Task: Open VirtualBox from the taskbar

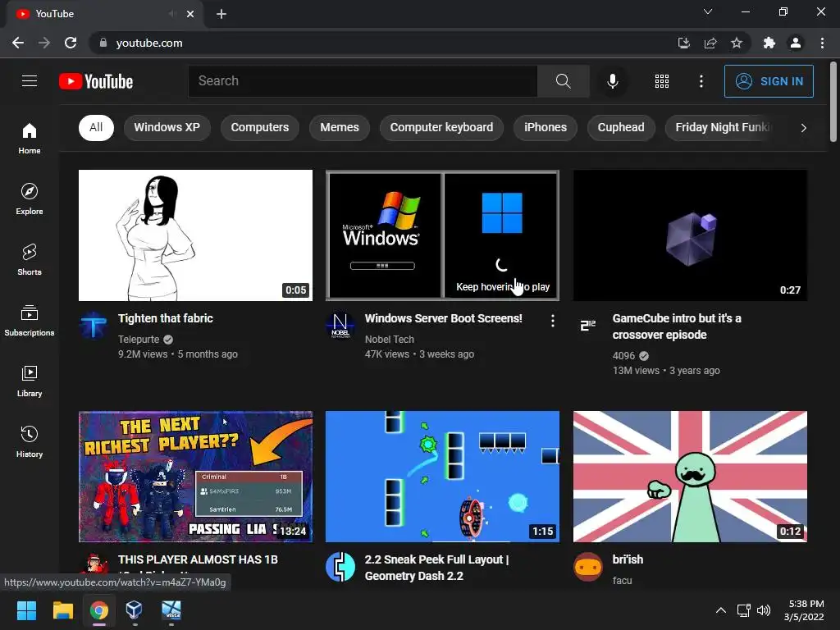Action: coord(134,610)
